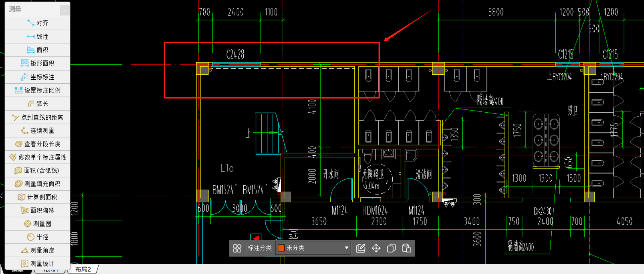The width and height of the screenshot is (644, 274).
Task: Activate the 面积偏移 area offset tool
Action: coord(38,210)
